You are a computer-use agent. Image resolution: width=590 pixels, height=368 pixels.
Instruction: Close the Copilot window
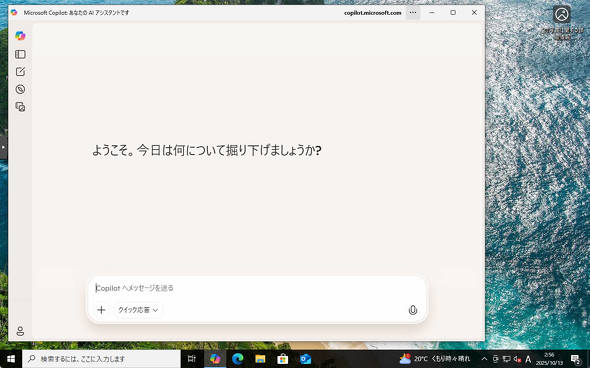474,12
